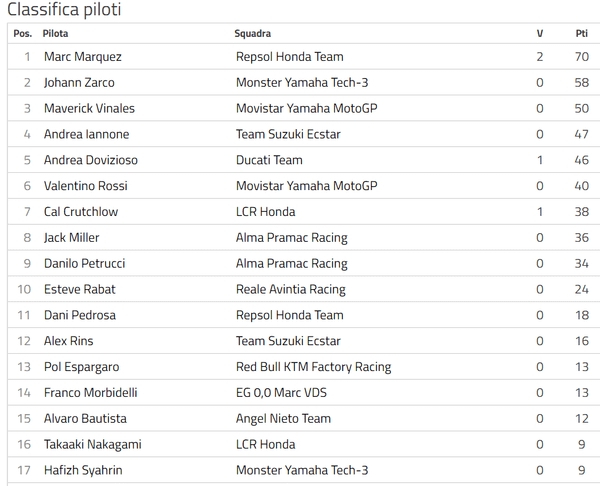Select Franco Morbidelli row

[x=304, y=393]
